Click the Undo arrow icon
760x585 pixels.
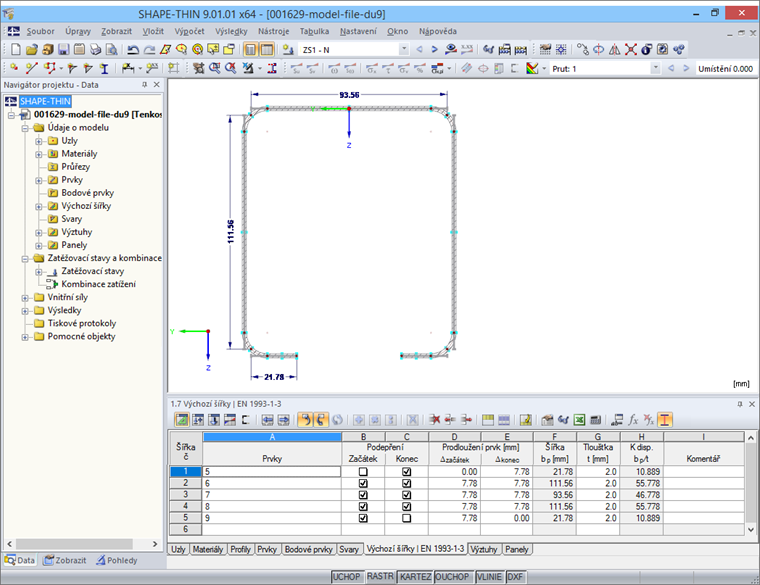133,49
